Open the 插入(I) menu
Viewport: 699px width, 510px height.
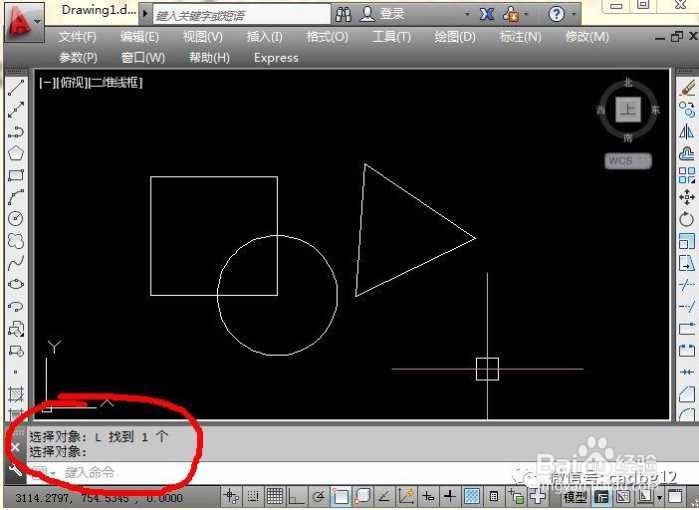pyautogui.click(x=264, y=37)
